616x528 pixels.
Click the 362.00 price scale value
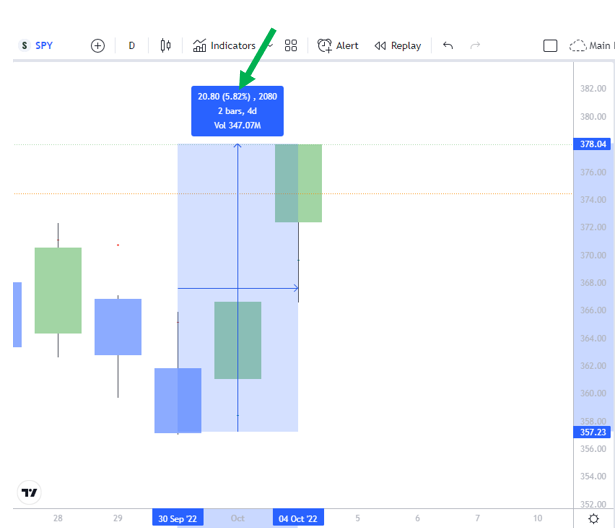[x=593, y=366]
